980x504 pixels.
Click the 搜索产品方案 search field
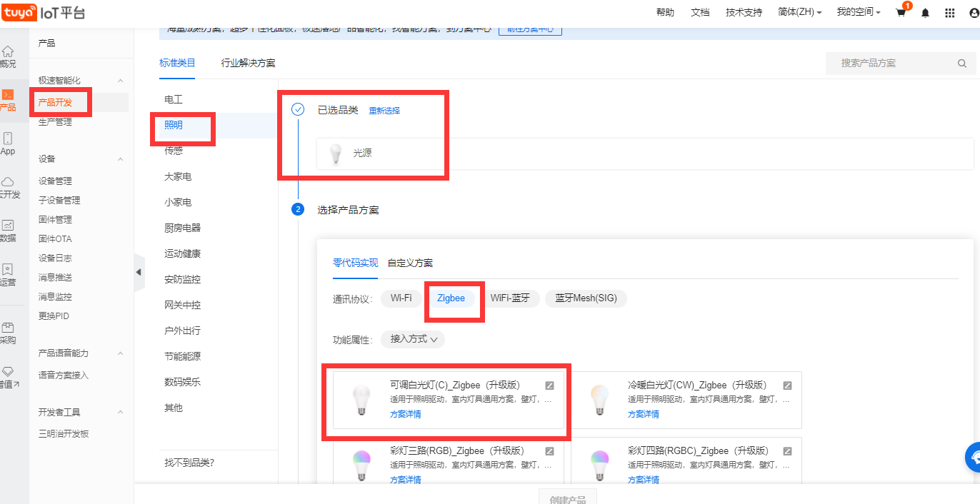893,64
